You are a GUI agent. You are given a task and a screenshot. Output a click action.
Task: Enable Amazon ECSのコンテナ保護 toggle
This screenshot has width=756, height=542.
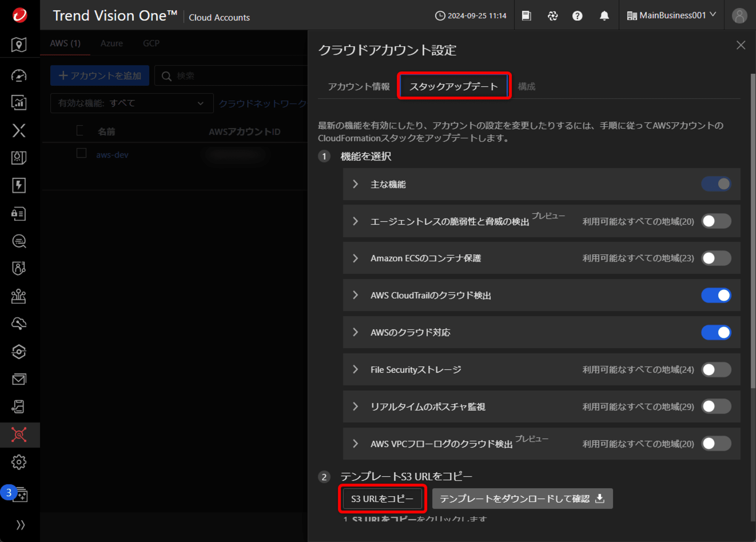pos(716,258)
